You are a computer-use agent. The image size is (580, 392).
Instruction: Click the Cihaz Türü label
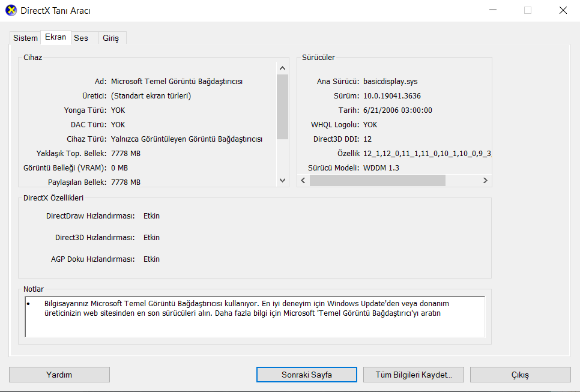click(87, 139)
